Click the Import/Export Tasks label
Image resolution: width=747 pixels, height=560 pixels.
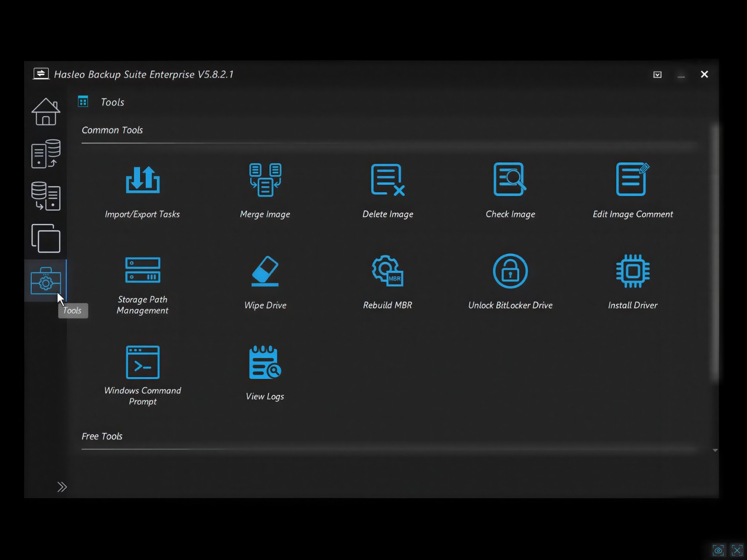(142, 214)
